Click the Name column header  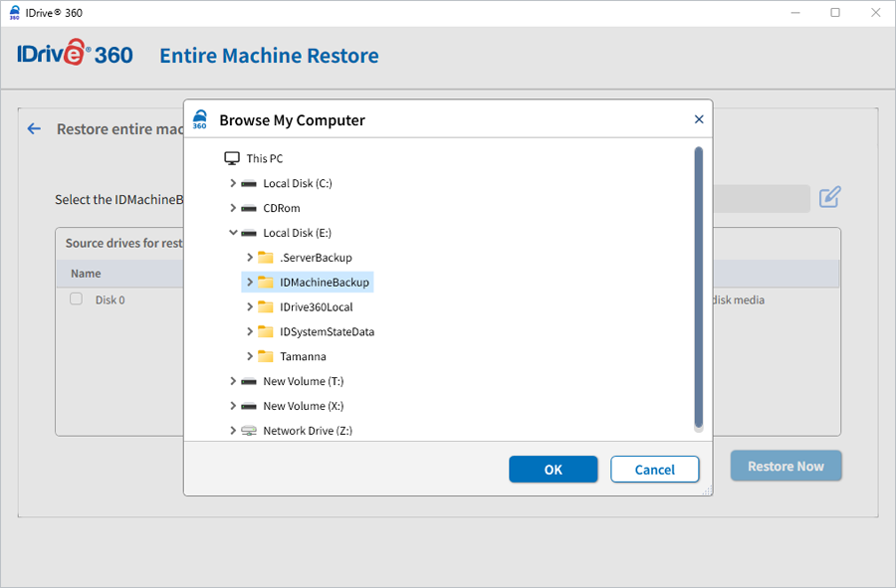[86, 274]
